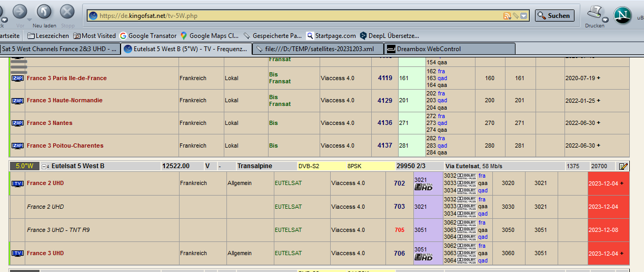644x272 pixels.
Task: Switch to Eutelsat 5 West B tab
Action: pos(186,49)
